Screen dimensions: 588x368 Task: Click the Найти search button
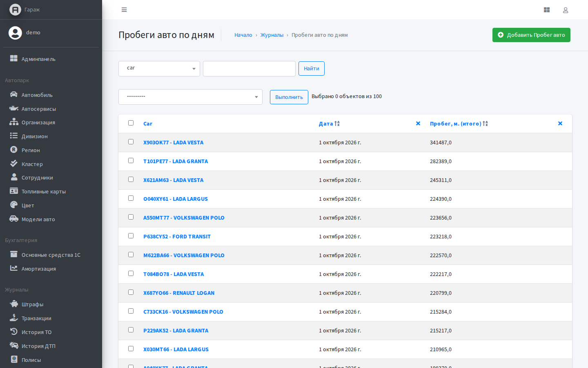pos(312,69)
